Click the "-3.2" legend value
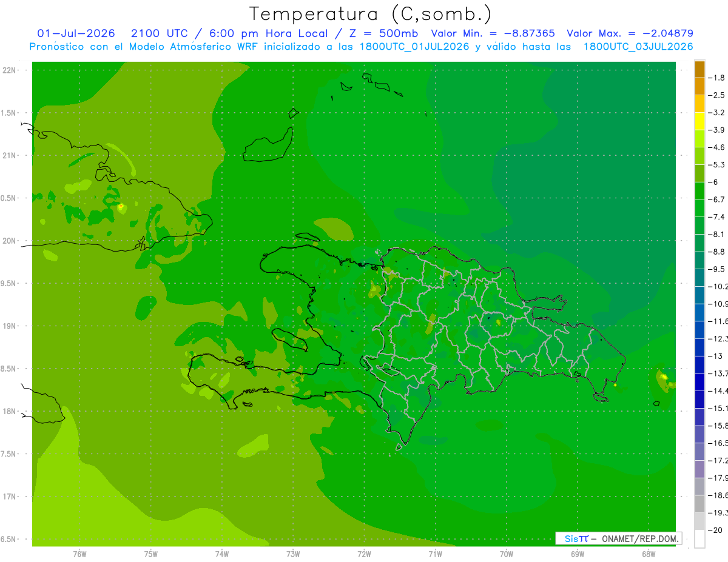The image size is (728, 562). [x=716, y=113]
